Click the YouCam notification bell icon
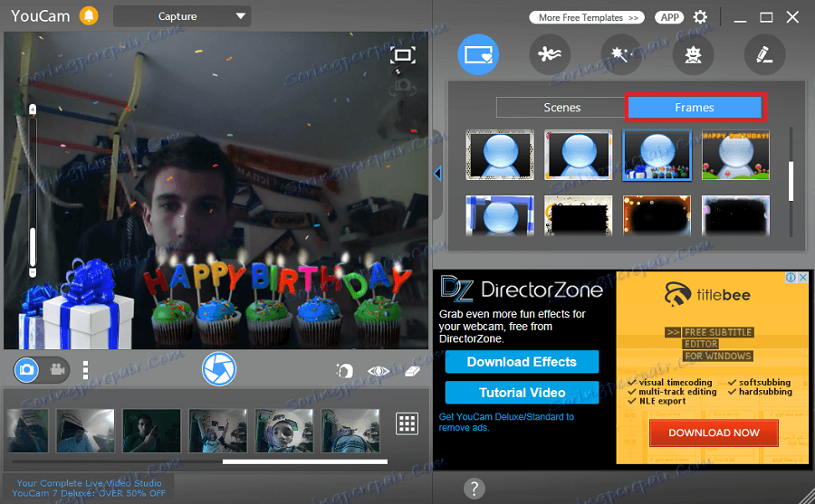Image resolution: width=815 pixels, height=504 pixels. tap(89, 15)
